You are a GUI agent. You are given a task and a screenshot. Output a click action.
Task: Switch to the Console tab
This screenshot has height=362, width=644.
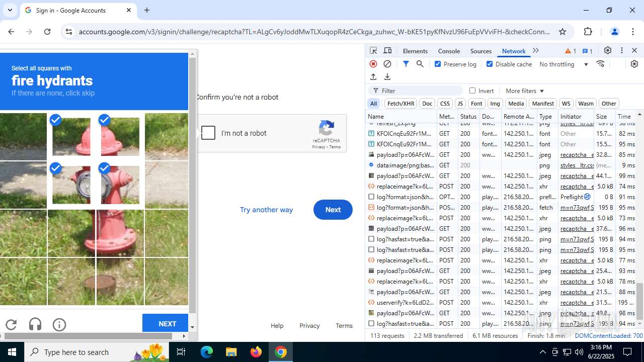449,51
